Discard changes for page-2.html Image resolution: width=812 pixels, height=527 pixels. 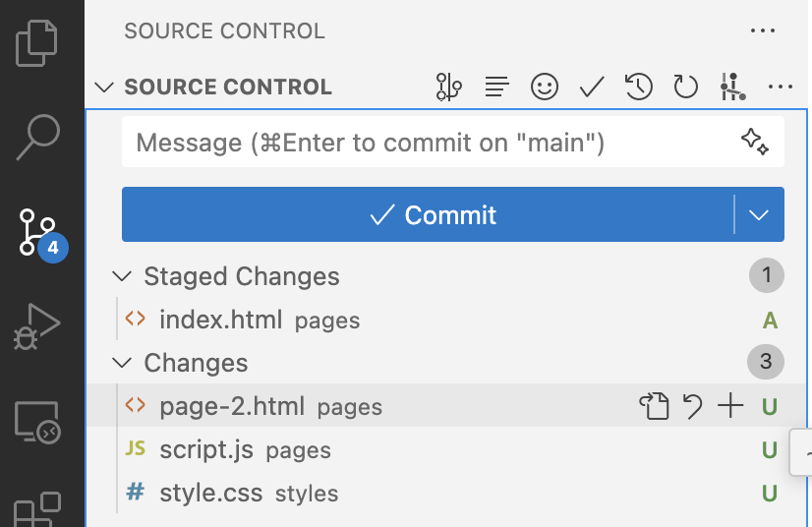(692, 406)
